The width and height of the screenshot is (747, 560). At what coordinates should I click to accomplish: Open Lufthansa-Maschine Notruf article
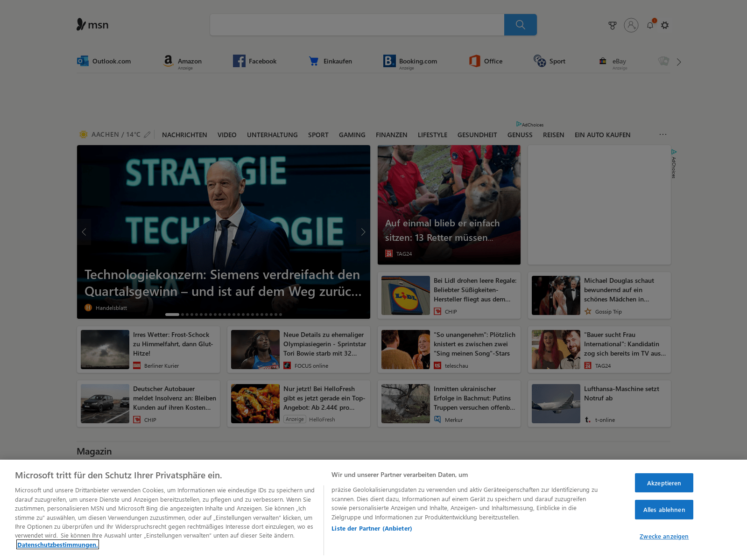tap(599, 404)
